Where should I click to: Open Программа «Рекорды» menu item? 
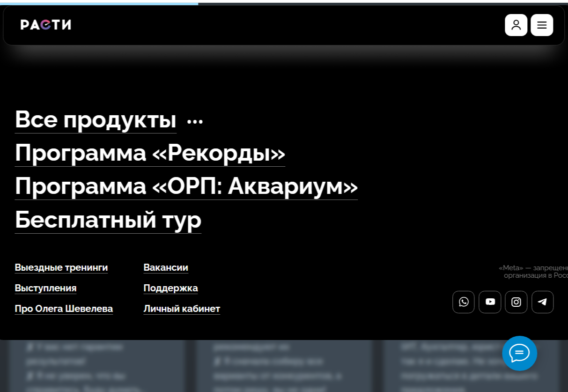point(150,153)
